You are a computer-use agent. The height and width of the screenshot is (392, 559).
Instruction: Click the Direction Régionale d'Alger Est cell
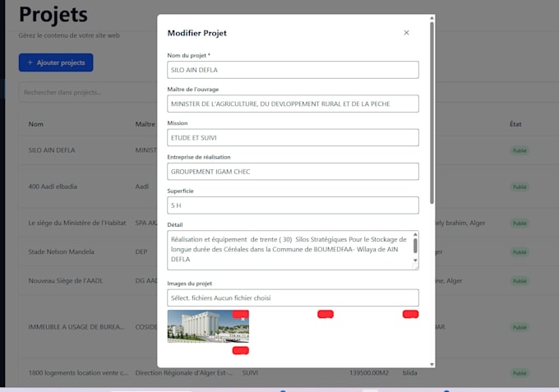184,373
